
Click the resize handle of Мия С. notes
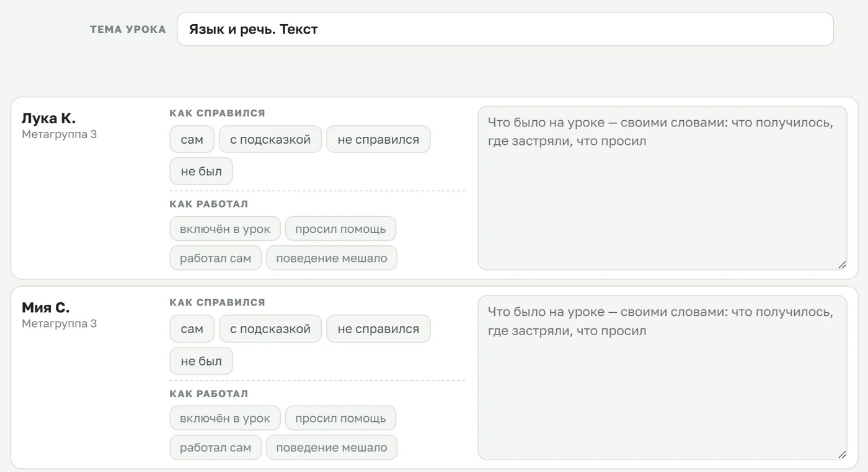pyautogui.click(x=842, y=455)
